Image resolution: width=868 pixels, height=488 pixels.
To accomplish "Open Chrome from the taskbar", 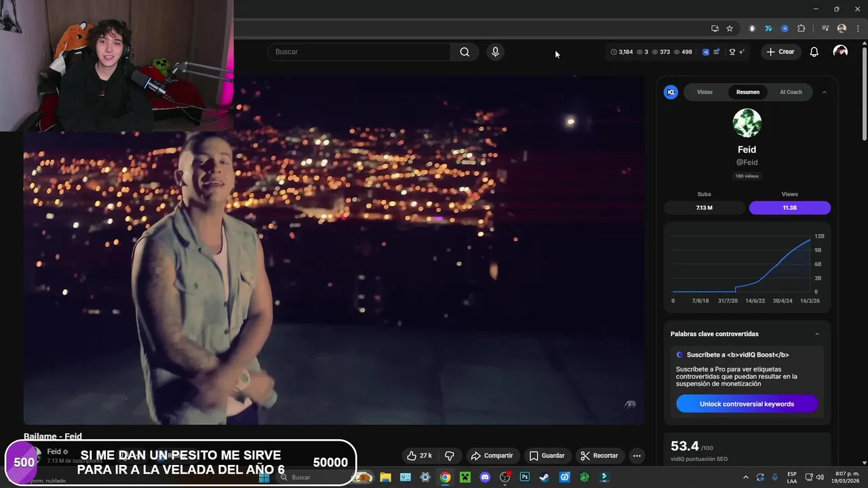I will pos(445,477).
